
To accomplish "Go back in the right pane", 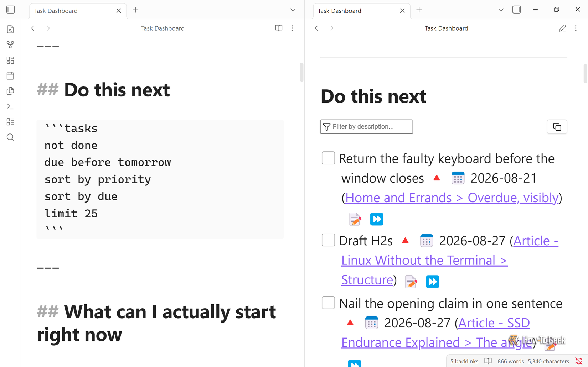I will (317, 28).
